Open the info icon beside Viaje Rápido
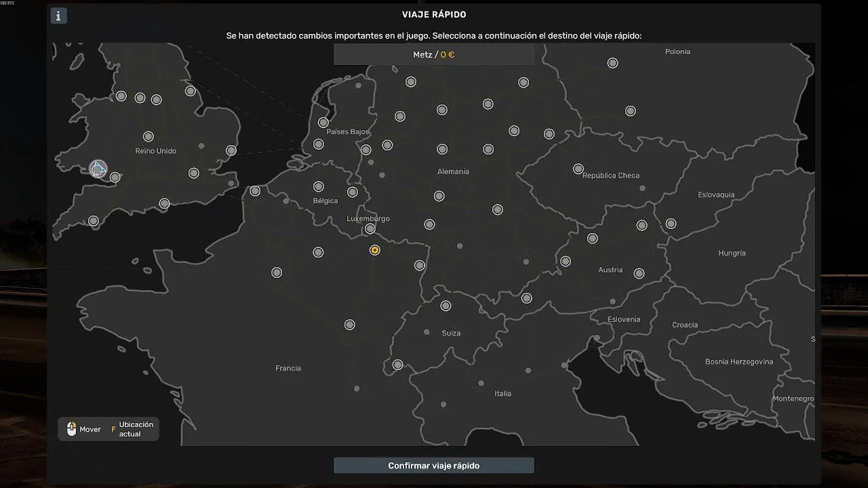The image size is (868, 488). pos(58,16)
